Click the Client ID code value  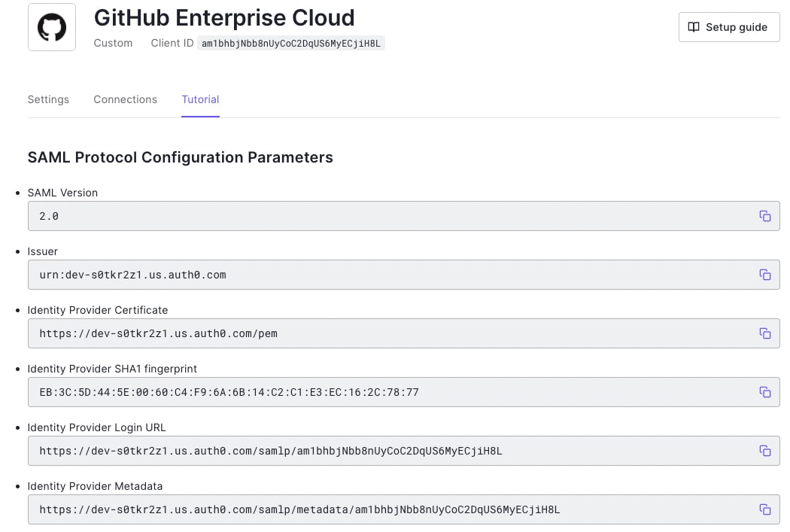(291, 44)
